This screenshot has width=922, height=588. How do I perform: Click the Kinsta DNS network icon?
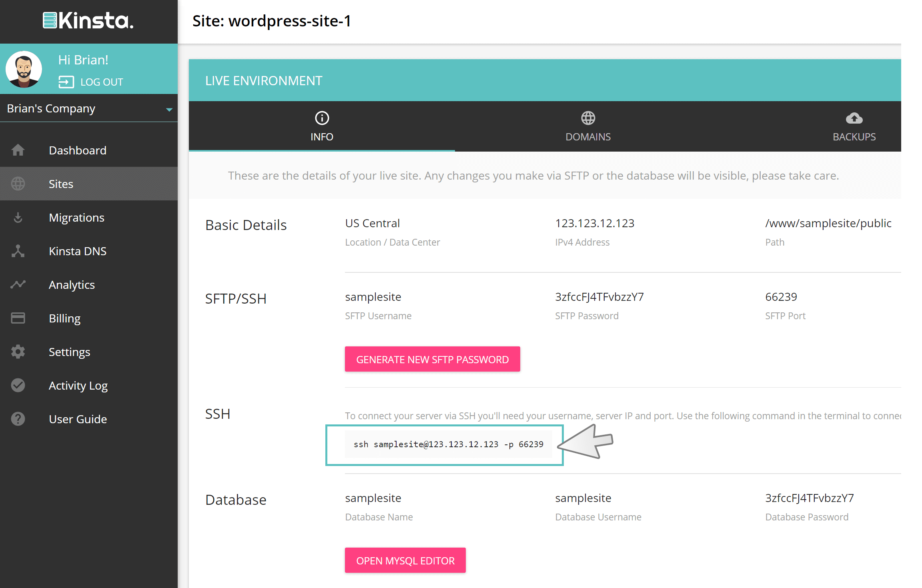pos(18,251)
